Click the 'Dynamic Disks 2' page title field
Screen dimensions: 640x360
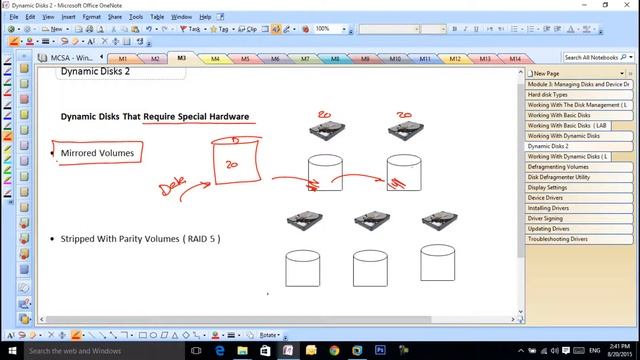click(x=120, y=72)
